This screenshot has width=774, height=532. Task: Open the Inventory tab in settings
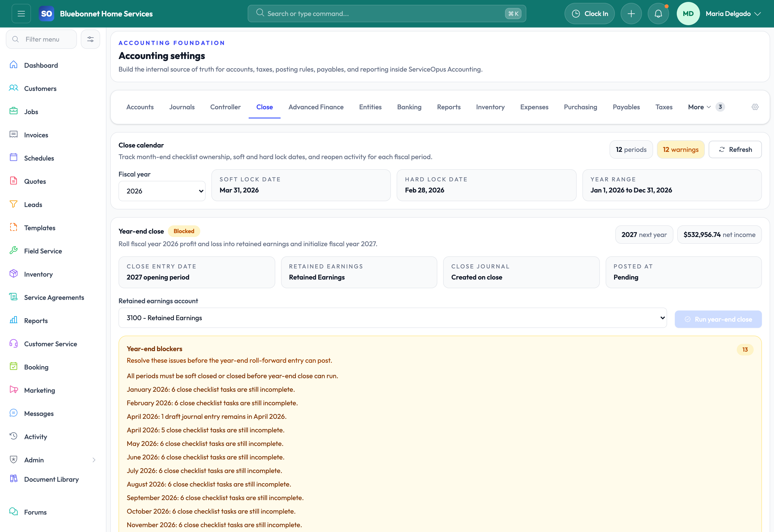(x=490, y=107)
